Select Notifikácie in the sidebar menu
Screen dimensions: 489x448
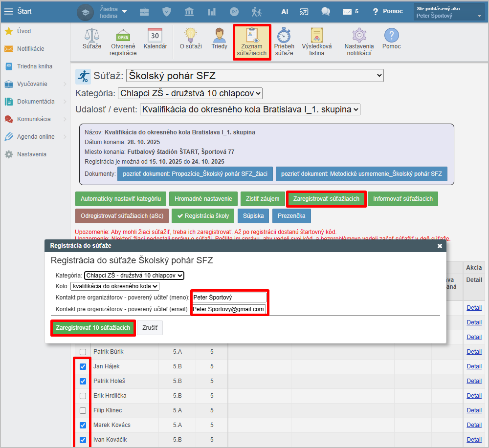click(x=30, y=49)
